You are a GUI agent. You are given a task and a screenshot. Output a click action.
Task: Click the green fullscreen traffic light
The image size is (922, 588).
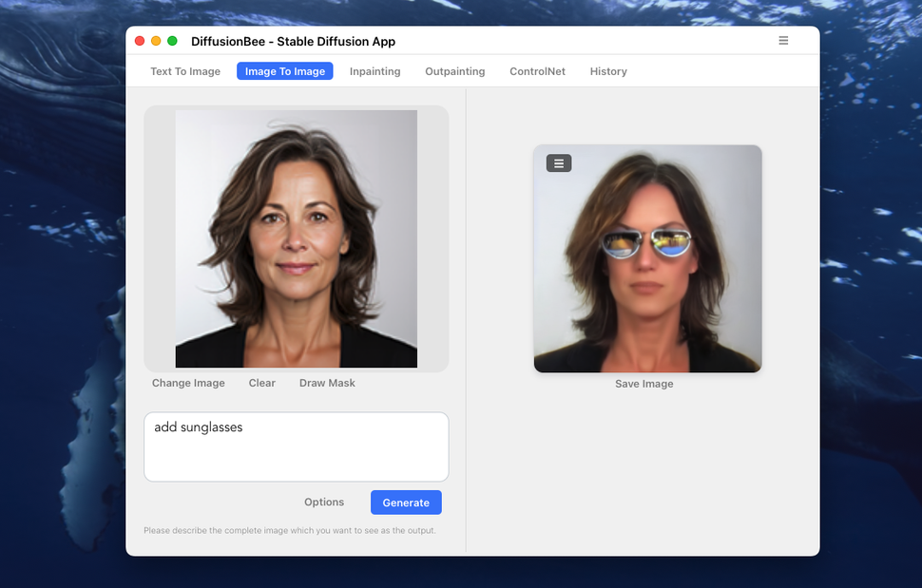171,41
